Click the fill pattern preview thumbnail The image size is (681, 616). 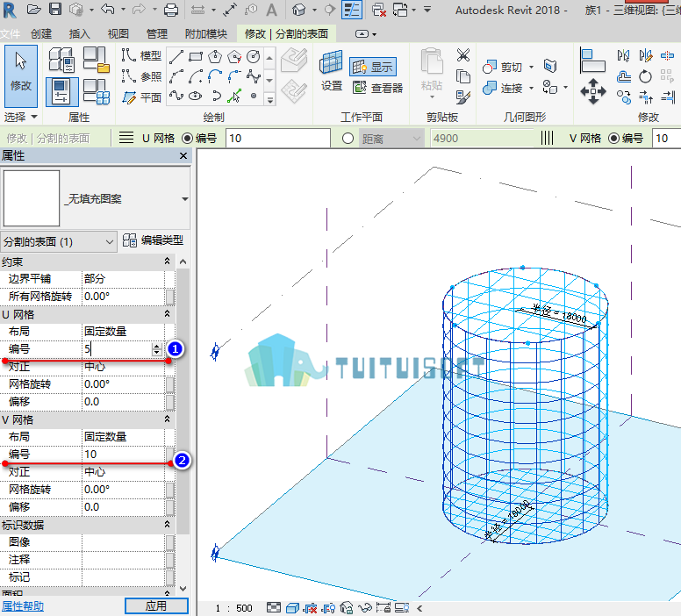pos(32,198)
